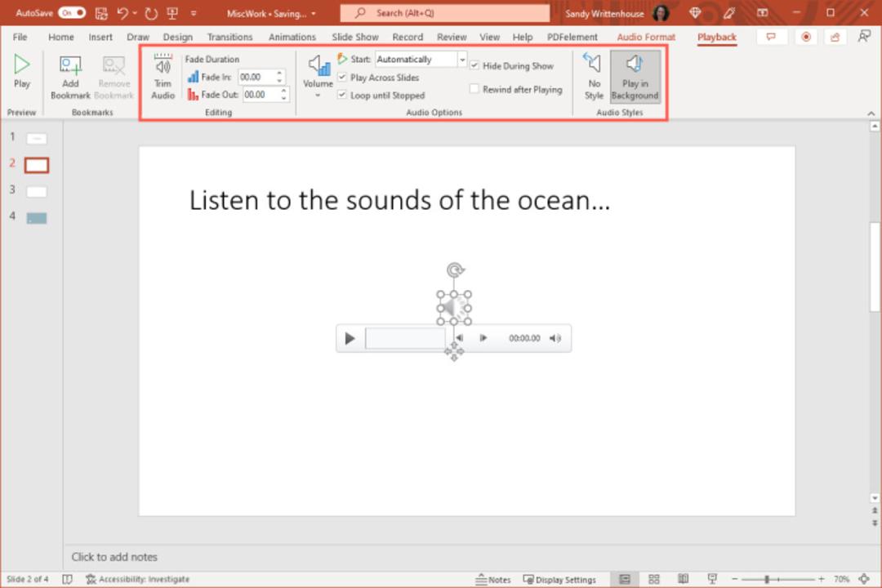Switch to the Transitions tab
The width and height of the screenshot is (882, 588).
229,37
